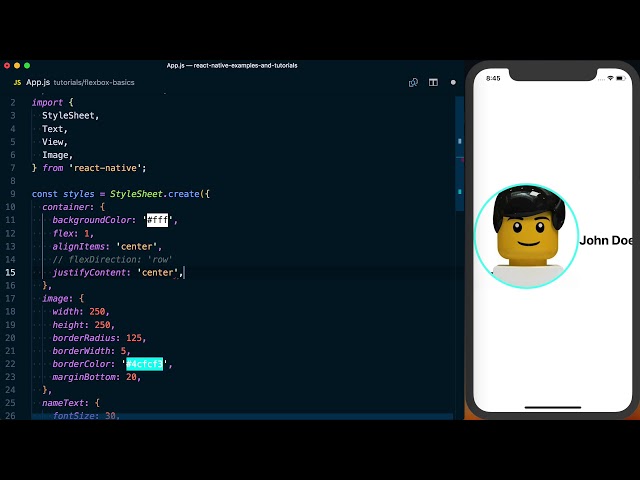Click width: 250 on line 18
Viewport: 640px width, 480px height.
pos(81,311)
